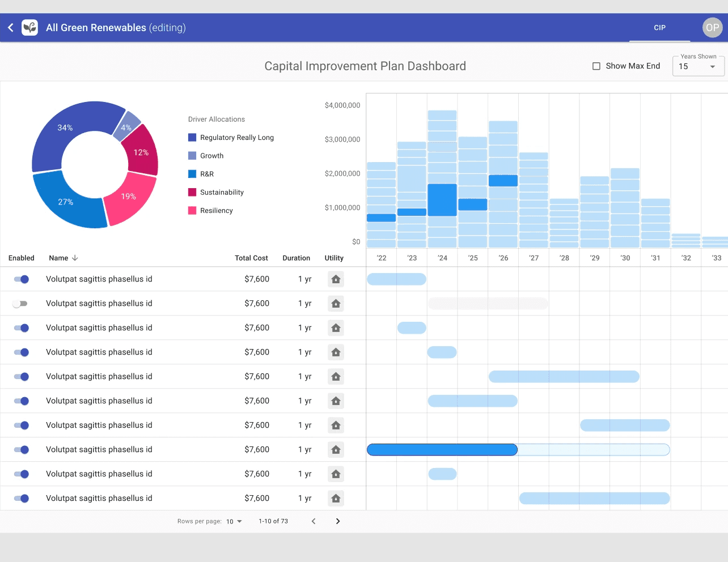Viewport: 728px width, 562px height.
Task: Toggle Enabled switch in eighth row
Action: click(x=22, y=450)
